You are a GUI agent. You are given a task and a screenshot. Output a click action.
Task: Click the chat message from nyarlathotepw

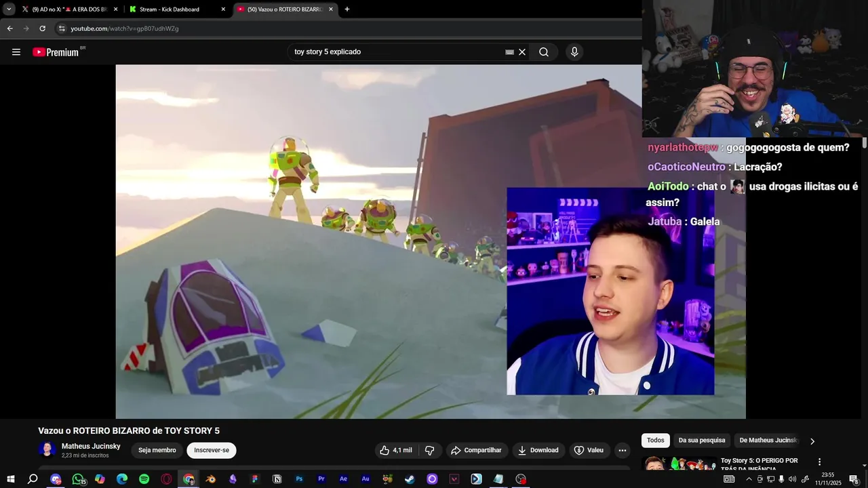click(749, 148)
